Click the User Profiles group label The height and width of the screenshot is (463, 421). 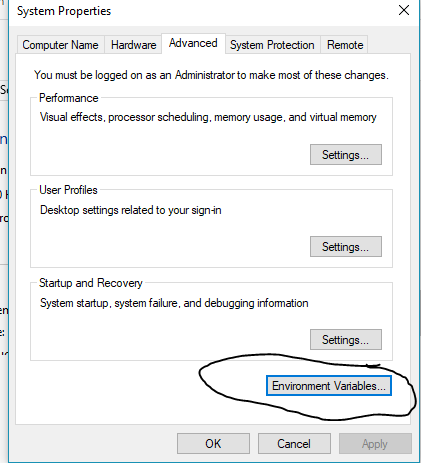coord(68,190)
